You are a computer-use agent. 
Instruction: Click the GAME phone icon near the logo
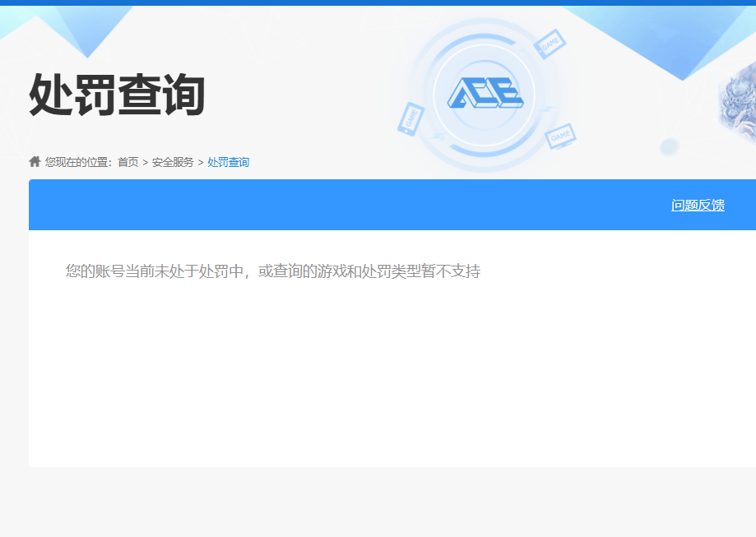[x=410, y=119]
